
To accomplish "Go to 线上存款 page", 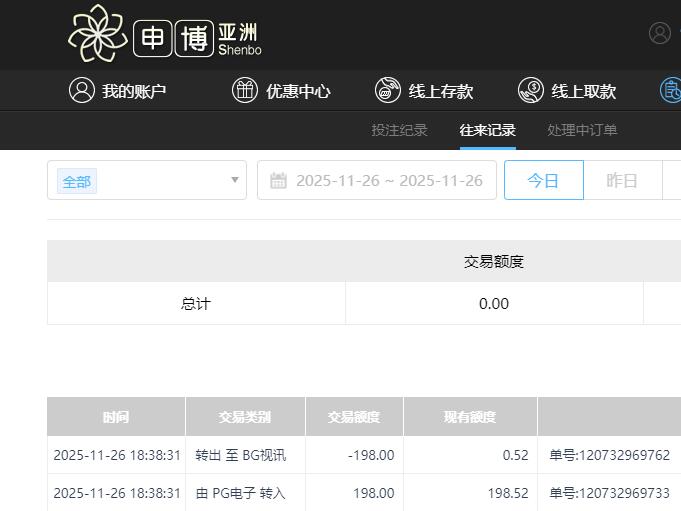I will pos(441,91).
